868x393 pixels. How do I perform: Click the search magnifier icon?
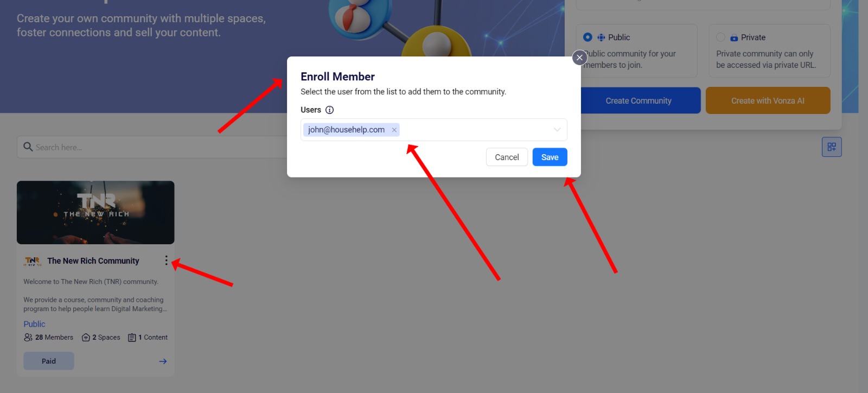[28, 147]
